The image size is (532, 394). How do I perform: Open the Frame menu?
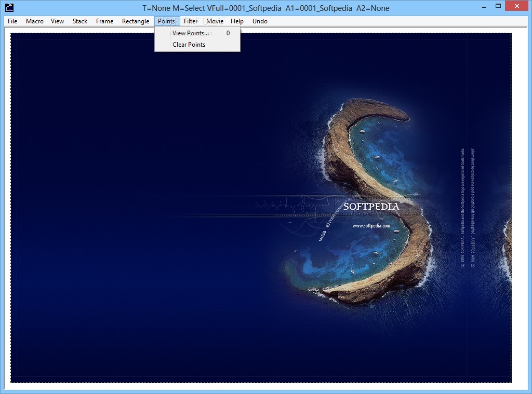tap(104, 21)
